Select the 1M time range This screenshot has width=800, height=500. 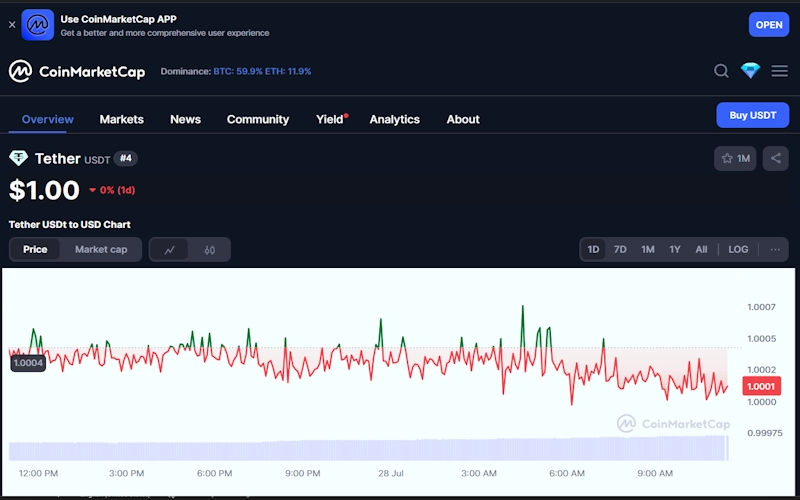[x=647, y=249]
